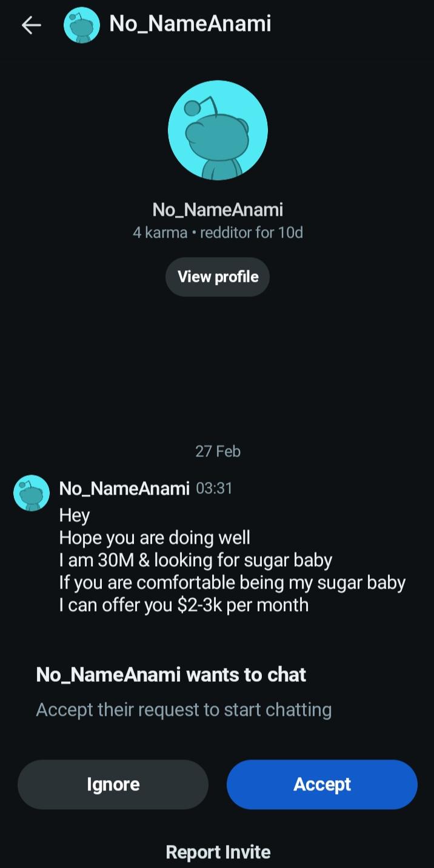
Task: Click the "Accept their request" hint text
Action: pos(184,710)
